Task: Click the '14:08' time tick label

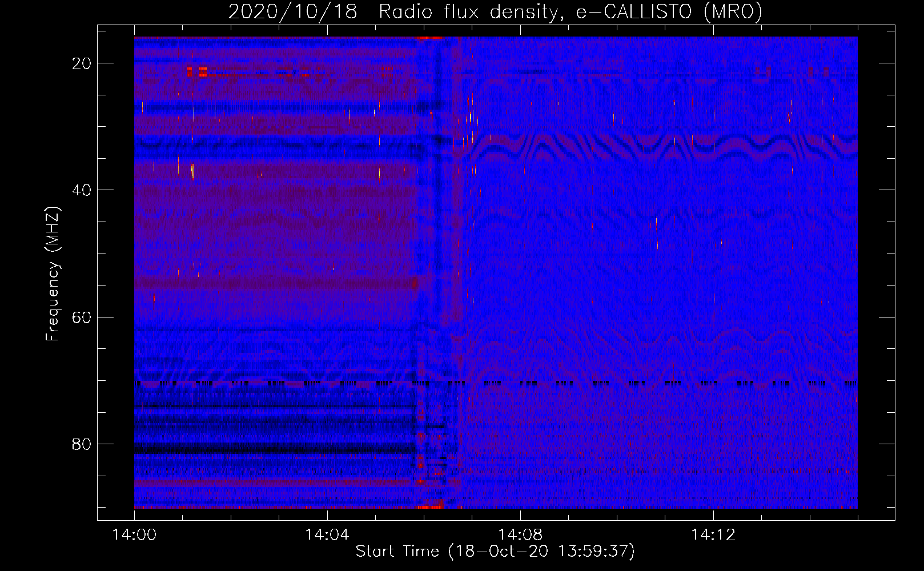Action: 520,535
